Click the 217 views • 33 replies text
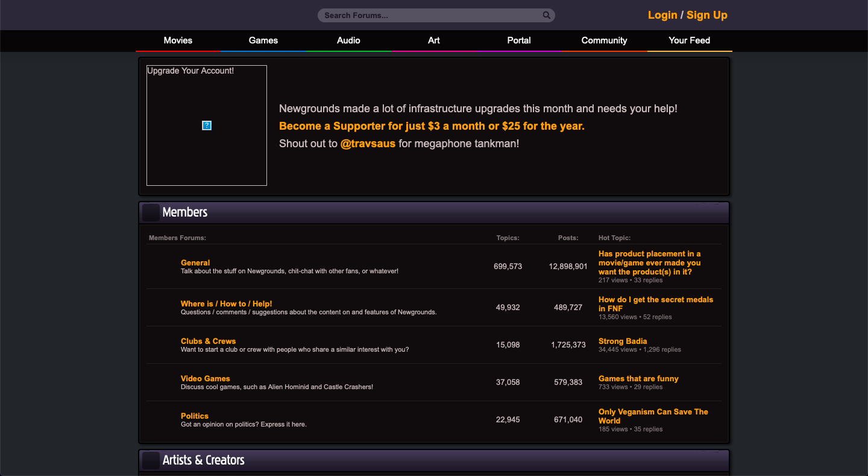Screen dimensions: 868x476 tap(631, 280)
